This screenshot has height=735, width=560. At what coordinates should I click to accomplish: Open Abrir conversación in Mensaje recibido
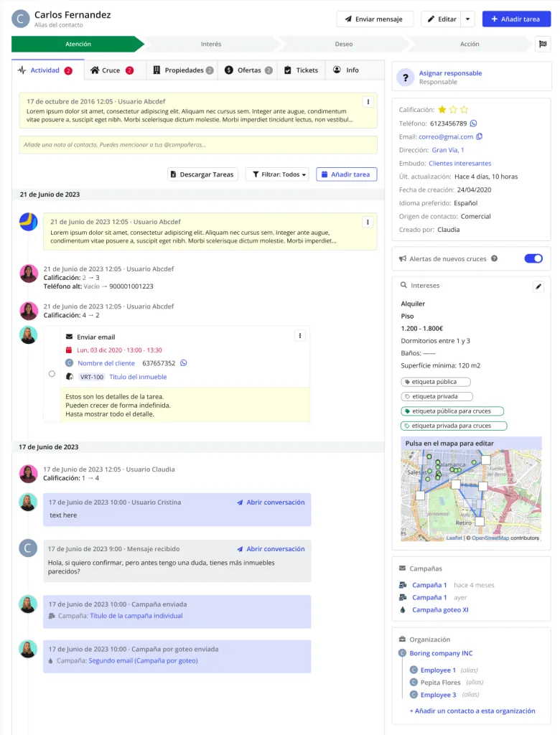point(271,549)
